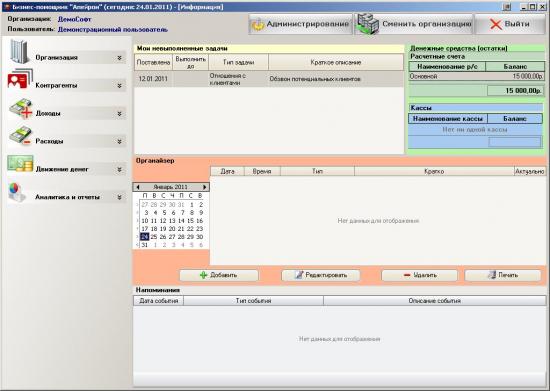Select the Обзвон потенциальных клиентов task row
Image resolution: width=550 pixels, height=391 pixels.
pyautogui.click(x=269, y=79)
